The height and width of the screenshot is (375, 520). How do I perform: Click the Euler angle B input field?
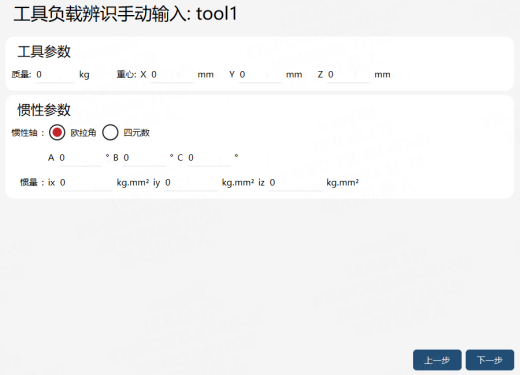pyautogui.click(x=144, y=158)
